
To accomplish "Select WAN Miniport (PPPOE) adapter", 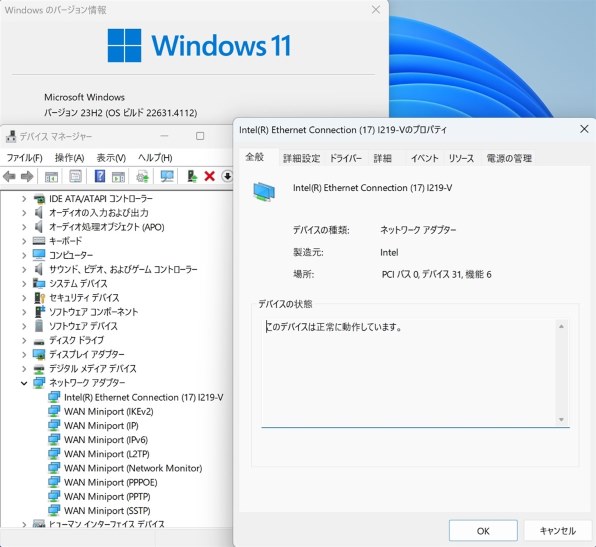I will [111, 482].
